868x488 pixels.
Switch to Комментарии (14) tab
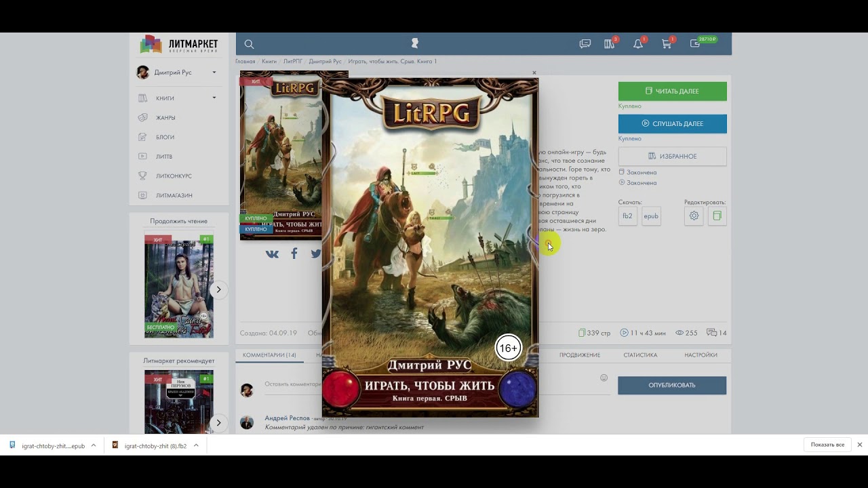click(269, 354)
